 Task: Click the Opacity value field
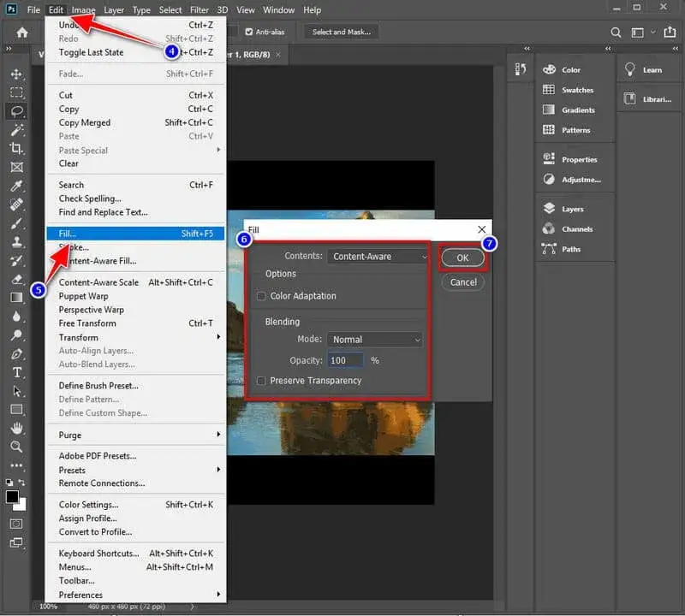(x=346, y=359)
